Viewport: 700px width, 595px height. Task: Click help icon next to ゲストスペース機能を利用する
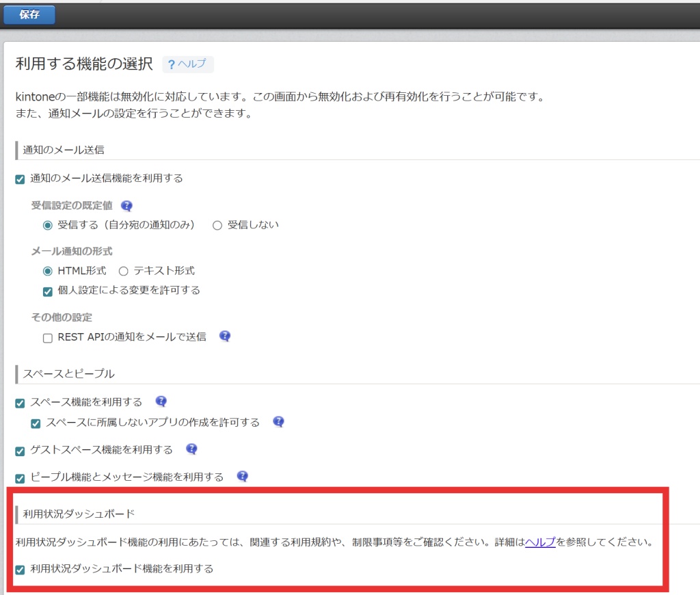coord(192,449)
